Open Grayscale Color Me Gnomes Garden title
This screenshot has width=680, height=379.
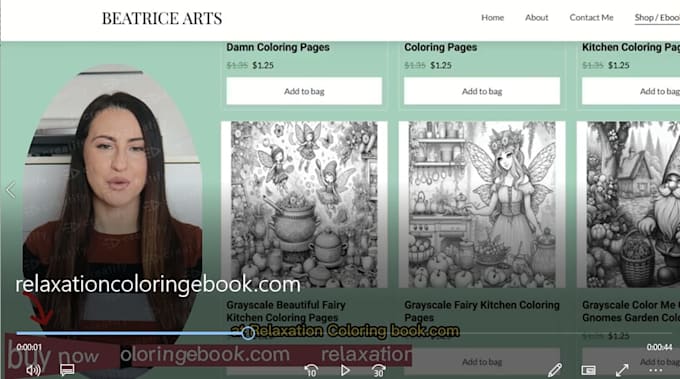point(631,311)
